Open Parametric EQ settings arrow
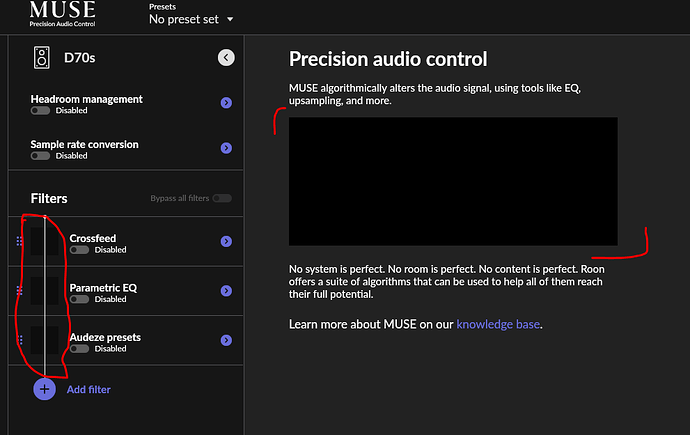Viewport: 690px width, 435px height. point(226,291)
